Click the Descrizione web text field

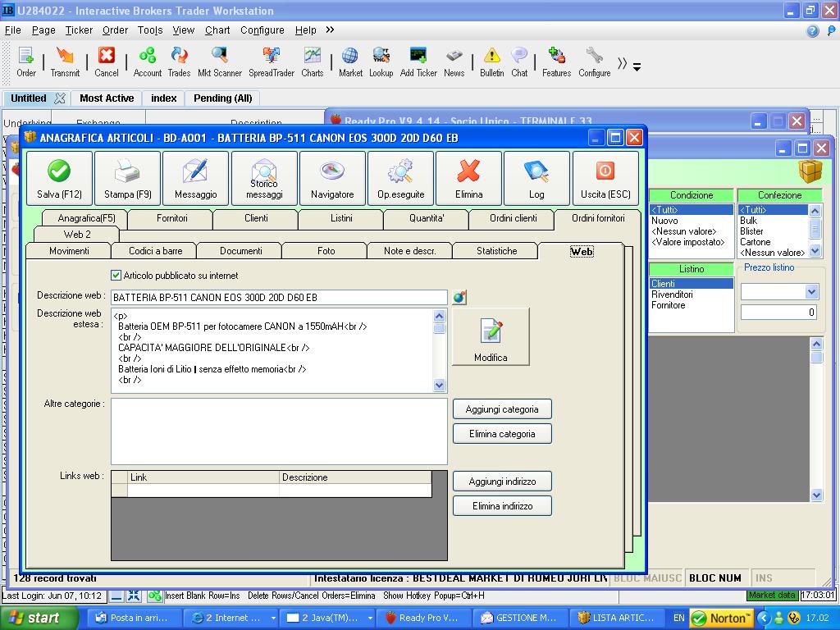pos(279,297)
